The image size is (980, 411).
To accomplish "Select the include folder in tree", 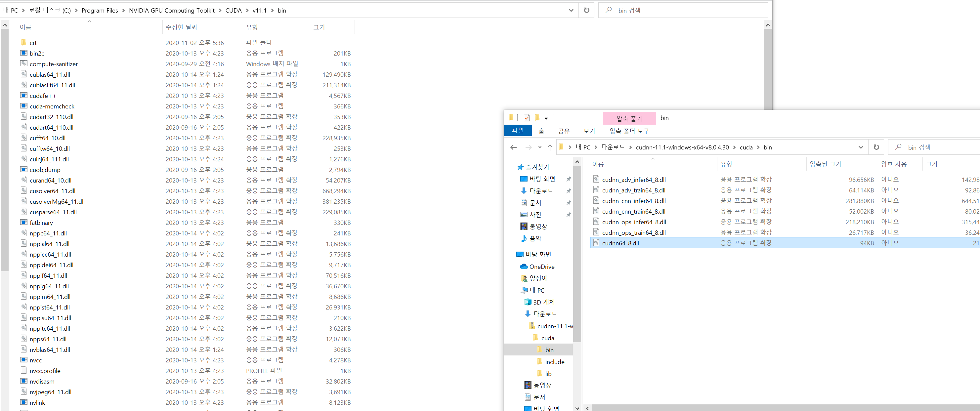I will click(554, 362).
